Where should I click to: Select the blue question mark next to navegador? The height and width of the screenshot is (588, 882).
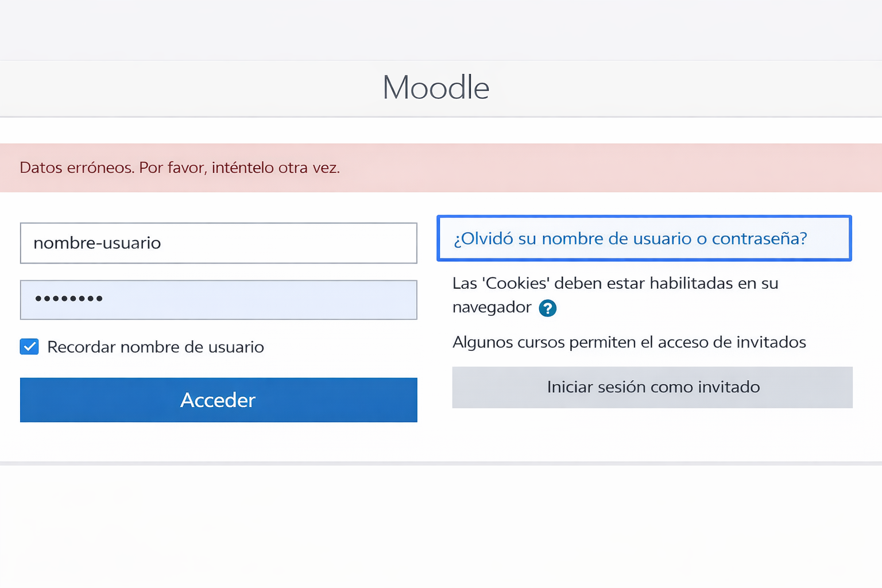[x=547, y=308]
